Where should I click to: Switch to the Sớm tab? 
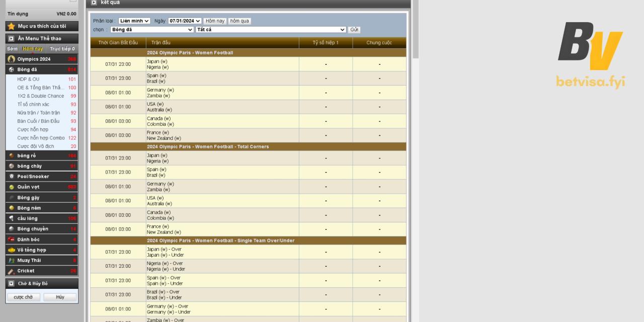point(12,49)
